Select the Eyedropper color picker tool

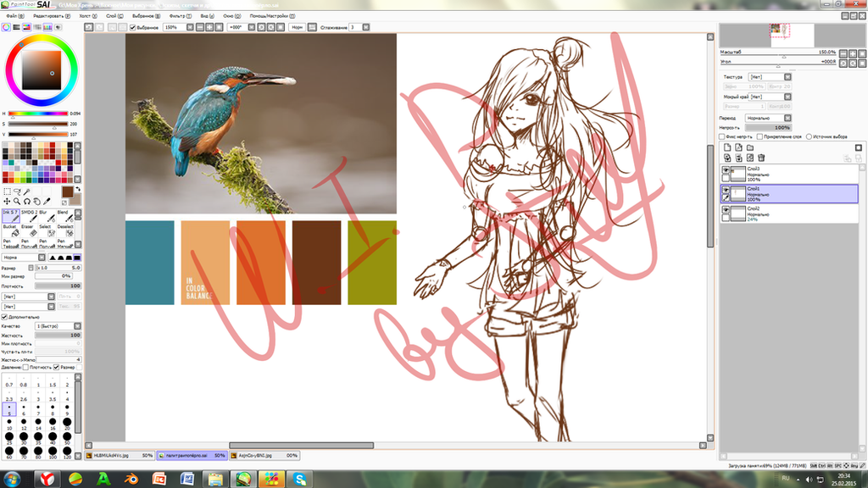(x=47, y=202)
